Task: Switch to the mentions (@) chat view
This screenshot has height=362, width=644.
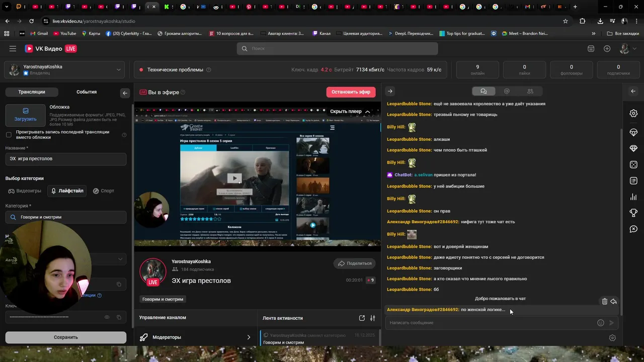Action: 507,91
